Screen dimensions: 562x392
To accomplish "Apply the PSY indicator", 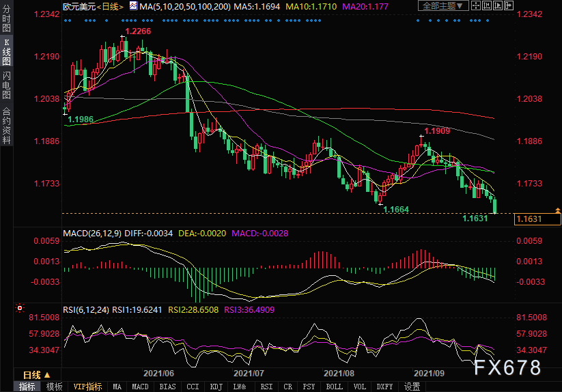I will point(309,387).
